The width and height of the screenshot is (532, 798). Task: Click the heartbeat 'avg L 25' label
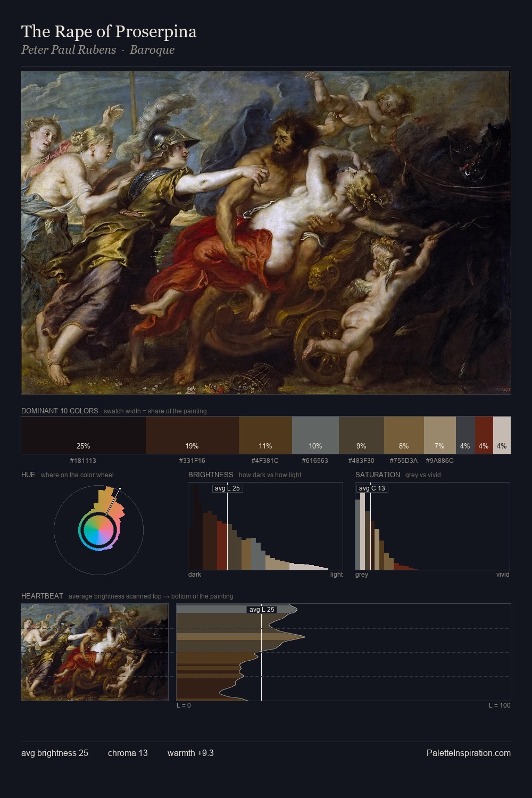pos(262,610)
